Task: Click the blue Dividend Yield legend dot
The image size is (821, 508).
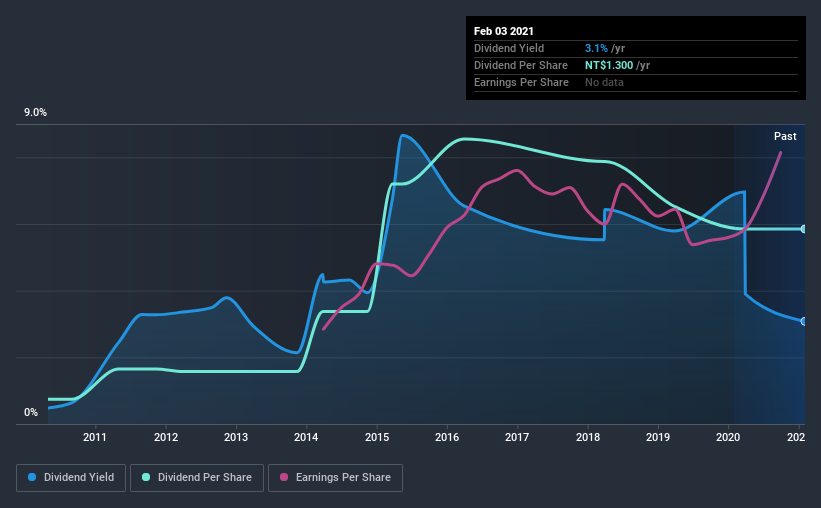Action: coord(32,477)
